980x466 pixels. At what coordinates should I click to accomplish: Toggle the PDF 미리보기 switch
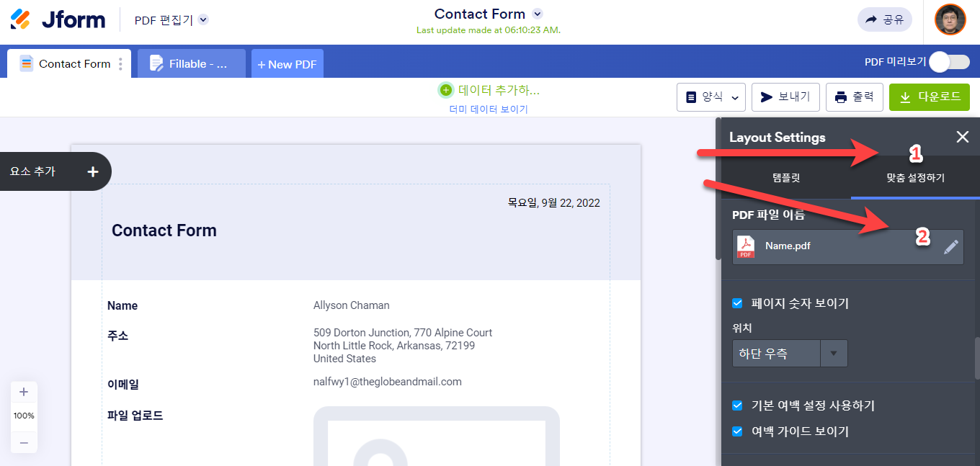[x=948, y=62]
